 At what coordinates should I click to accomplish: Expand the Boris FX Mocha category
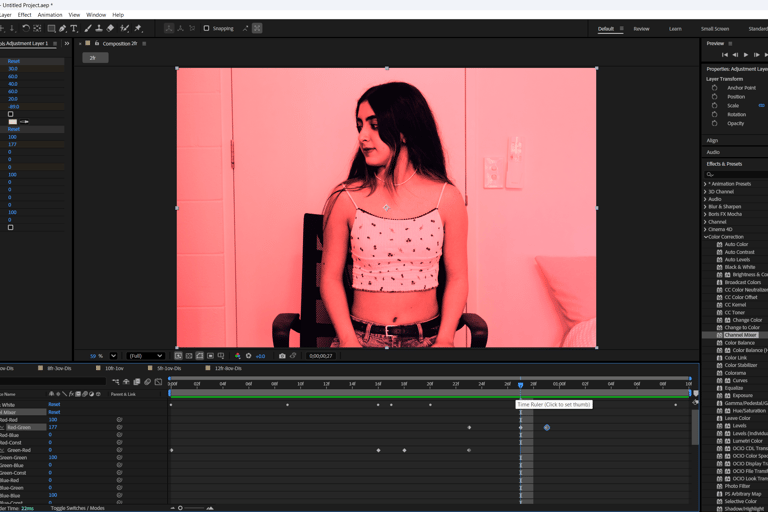[x=705, y=214]
